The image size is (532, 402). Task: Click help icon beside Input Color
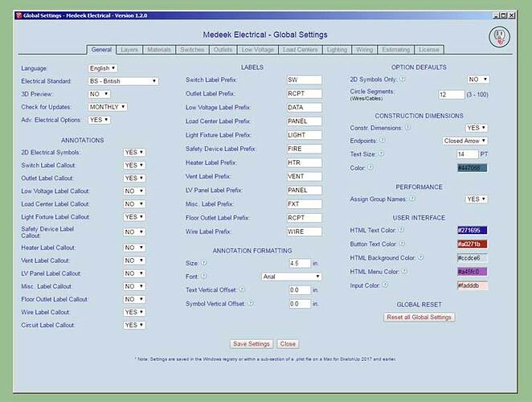click(385, 285)
